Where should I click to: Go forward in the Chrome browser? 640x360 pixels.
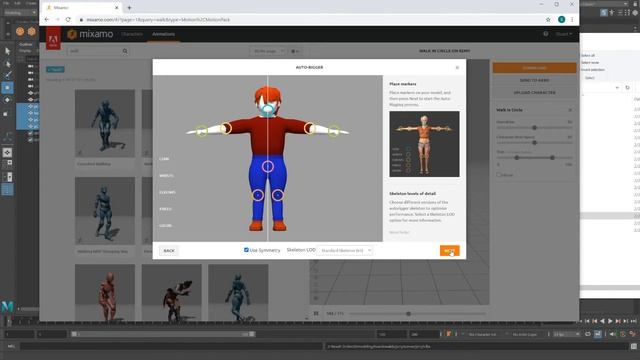pyautogui.click(x=58, y=20)
